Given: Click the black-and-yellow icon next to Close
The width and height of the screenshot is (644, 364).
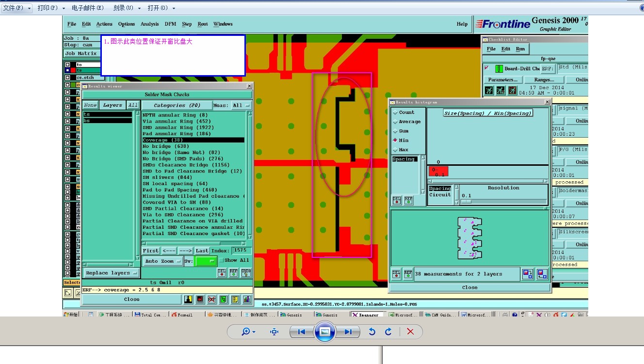Looking at the screenshot, I should point(188,300).
